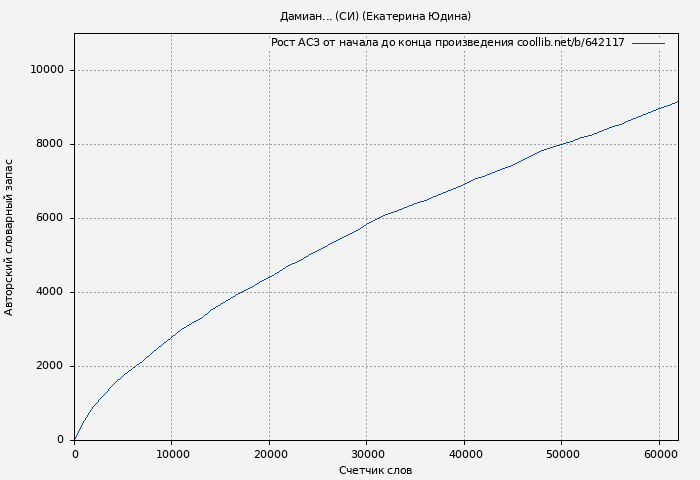
Task: Click the curve where it crosses x=30000
Action: point(367,223)
